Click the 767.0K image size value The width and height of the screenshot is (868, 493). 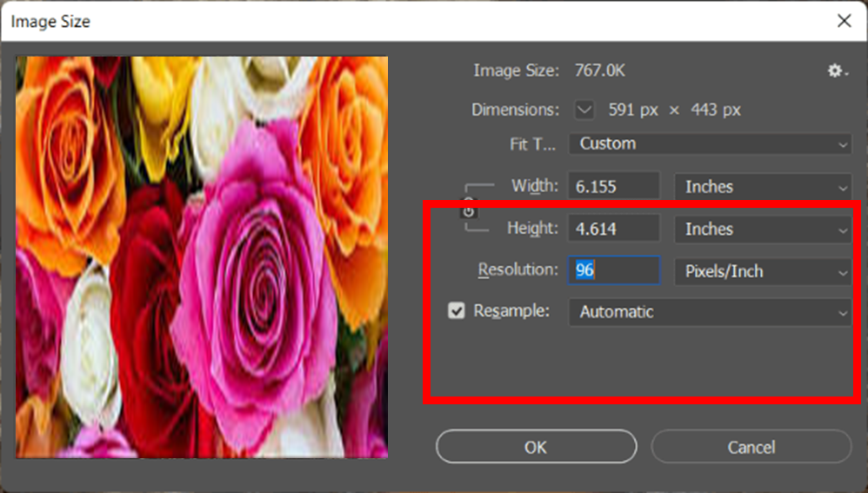point(599,70)
